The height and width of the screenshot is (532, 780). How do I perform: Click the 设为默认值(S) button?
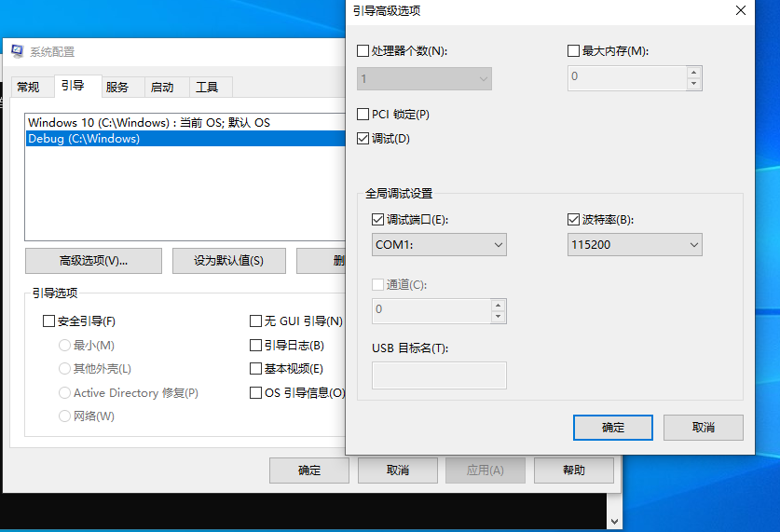[229, 261]
